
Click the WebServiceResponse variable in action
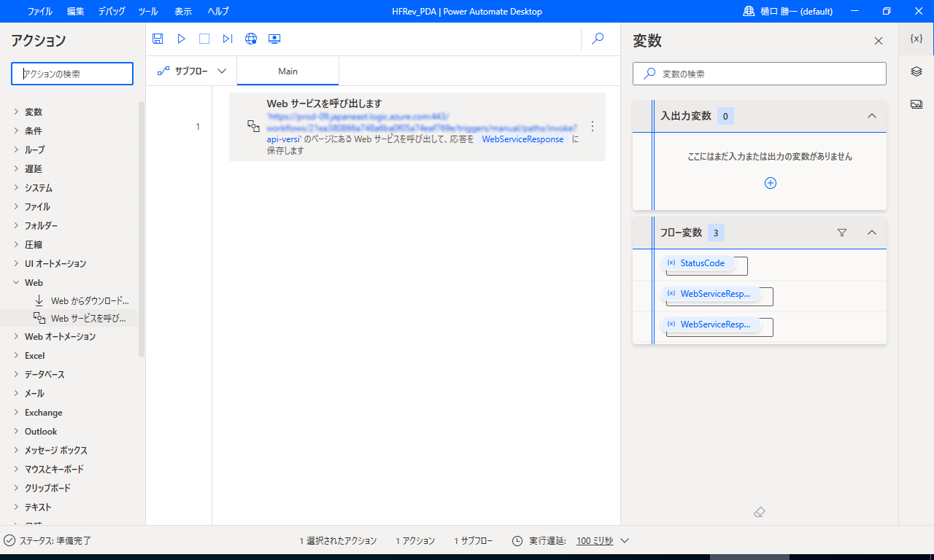[522, 139]
